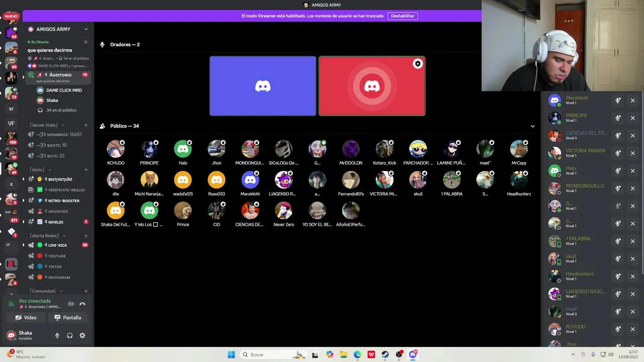The width and height of the screenshot is (644, 362).
Task: Show hidden system tray icons chevron
Action: 573,354
